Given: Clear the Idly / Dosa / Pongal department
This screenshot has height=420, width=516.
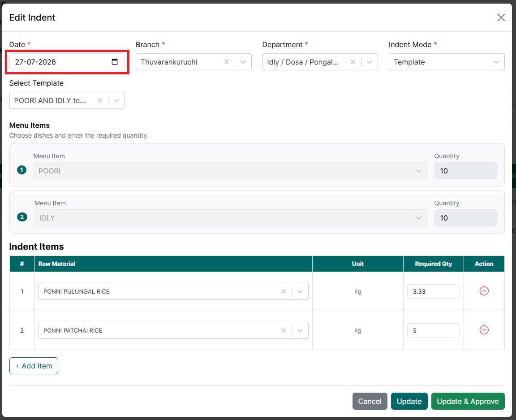Looking at the screenshot, I should (x=353, y=62).
